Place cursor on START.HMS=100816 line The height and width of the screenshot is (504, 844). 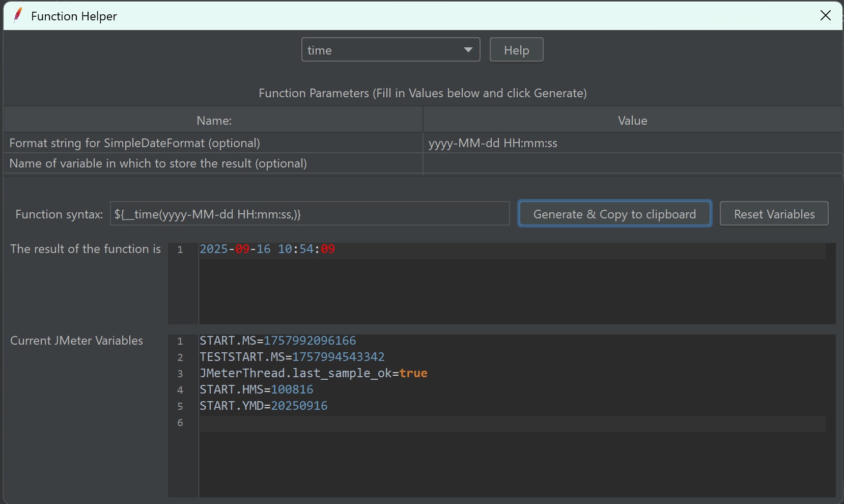[256, 389]
